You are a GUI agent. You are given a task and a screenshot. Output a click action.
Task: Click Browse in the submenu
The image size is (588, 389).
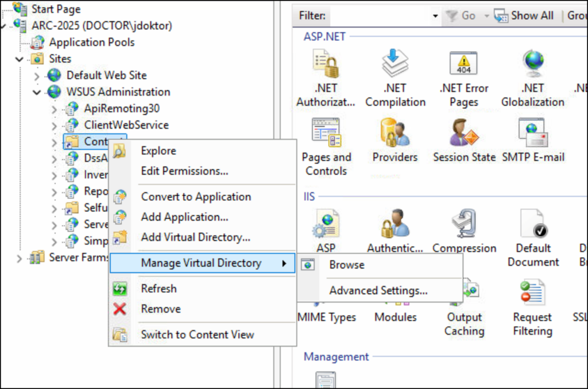[346, 265]
